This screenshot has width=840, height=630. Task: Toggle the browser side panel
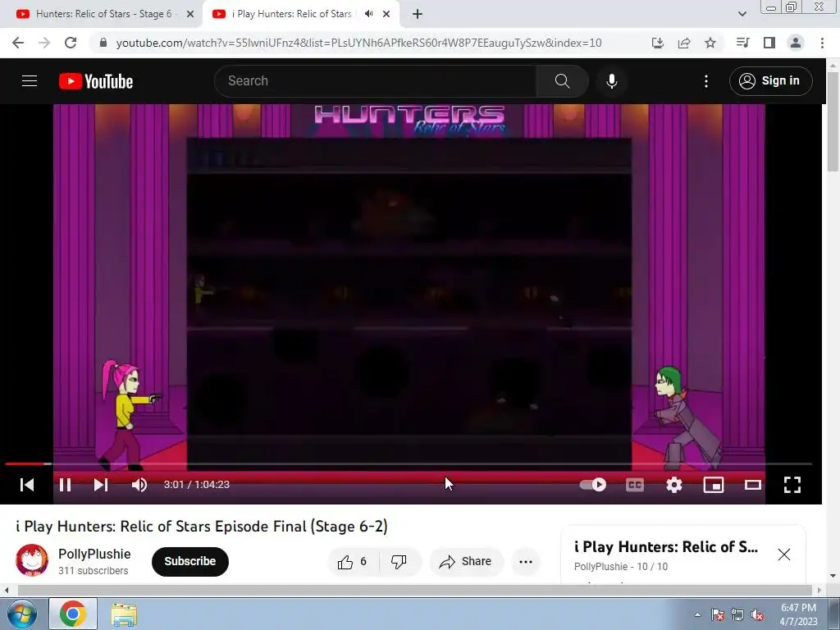point(769,43)
